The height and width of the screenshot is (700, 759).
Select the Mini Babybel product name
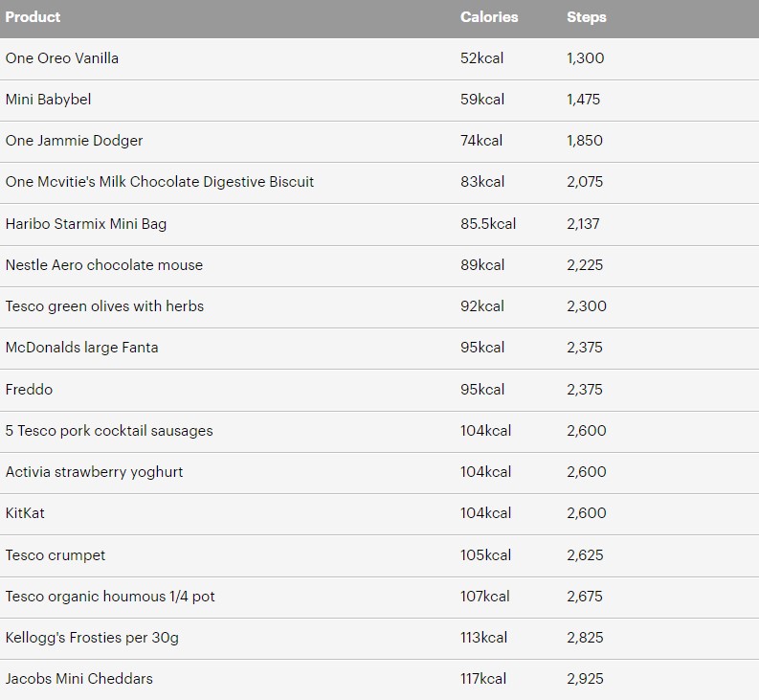[x=48, y=100]
